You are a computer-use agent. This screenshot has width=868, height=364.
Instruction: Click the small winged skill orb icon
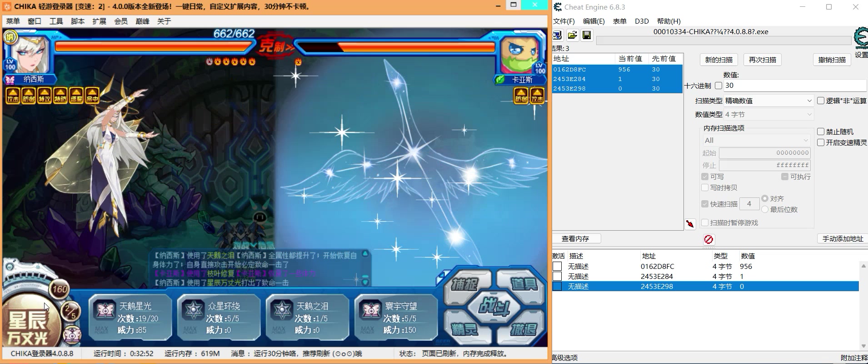(x=72, y=334)
